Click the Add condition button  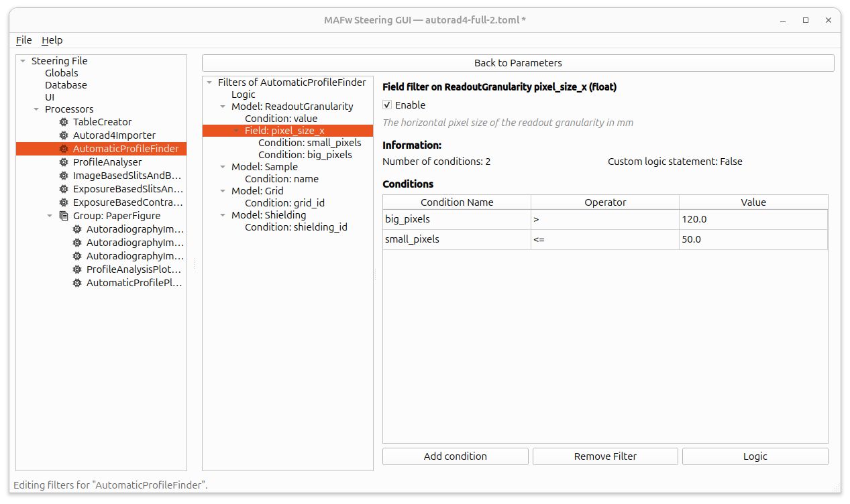point(455,456)
